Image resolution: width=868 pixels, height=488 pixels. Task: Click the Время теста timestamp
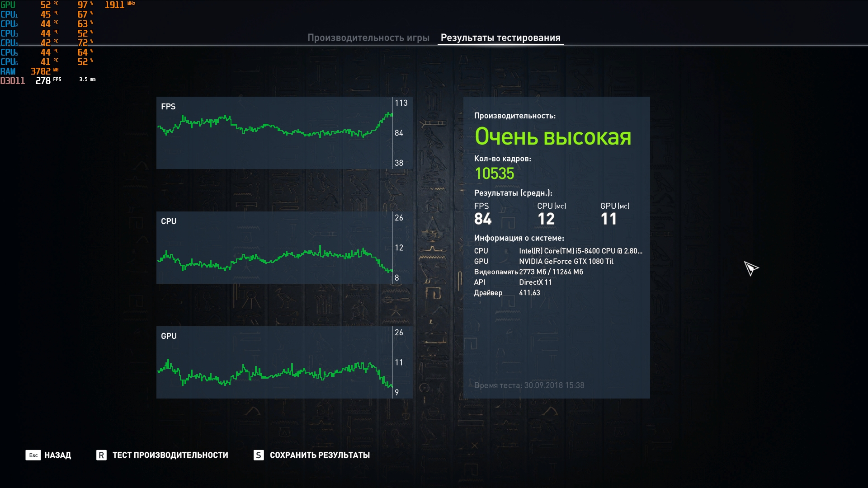point(529,385)
